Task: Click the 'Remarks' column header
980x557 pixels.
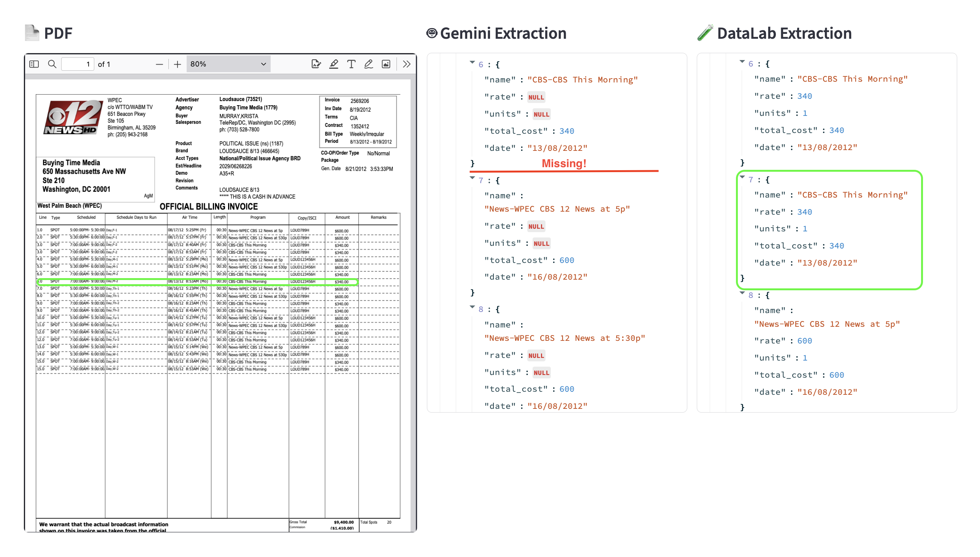Action: point(378,217)
